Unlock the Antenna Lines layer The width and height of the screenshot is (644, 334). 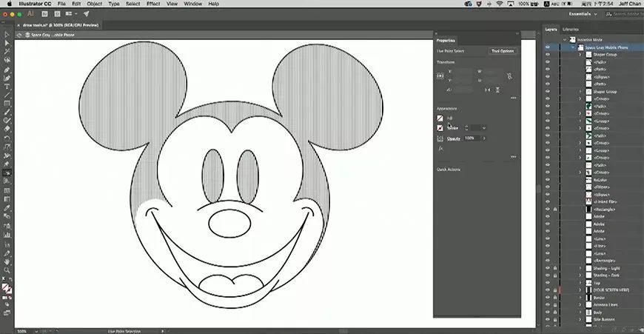click(555, 305)
